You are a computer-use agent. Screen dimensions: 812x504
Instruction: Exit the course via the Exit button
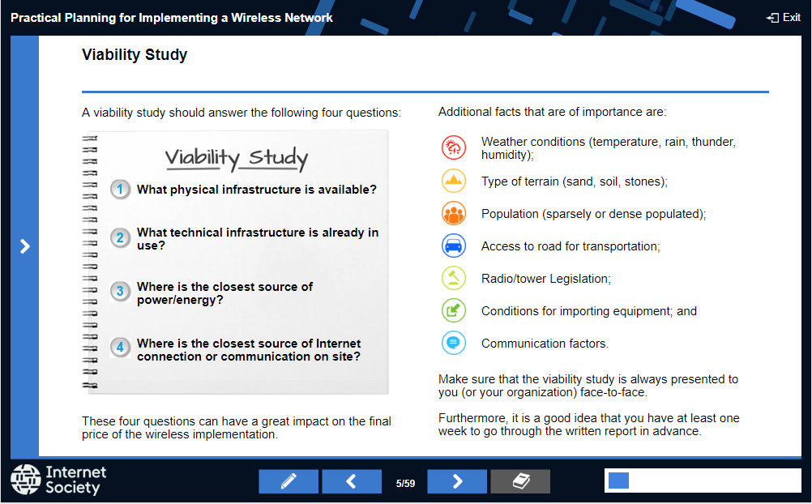[783, 18]
